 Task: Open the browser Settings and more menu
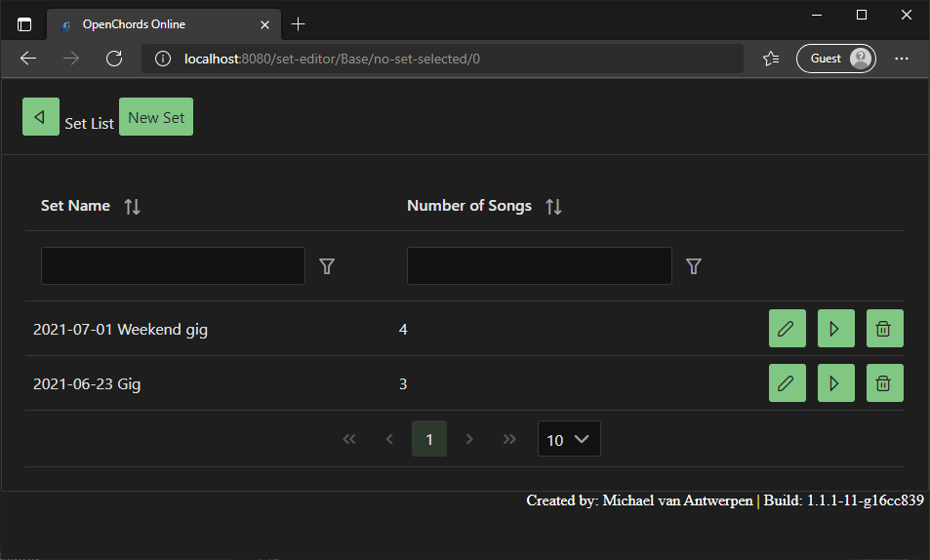click(902, 59)
